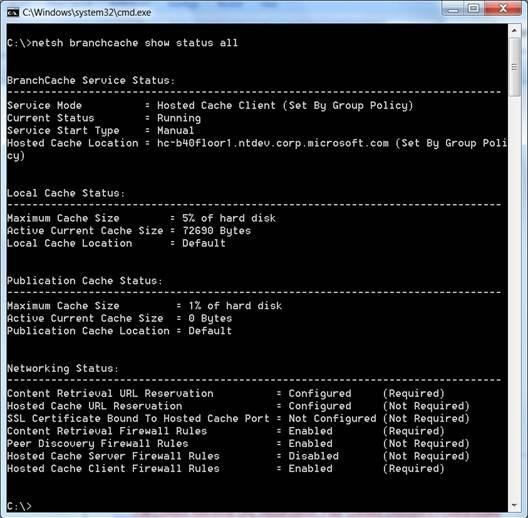Close the cmd.exe window
This screenshot has width=528, height=518.
pyautogui.click(x=503, y=9)
